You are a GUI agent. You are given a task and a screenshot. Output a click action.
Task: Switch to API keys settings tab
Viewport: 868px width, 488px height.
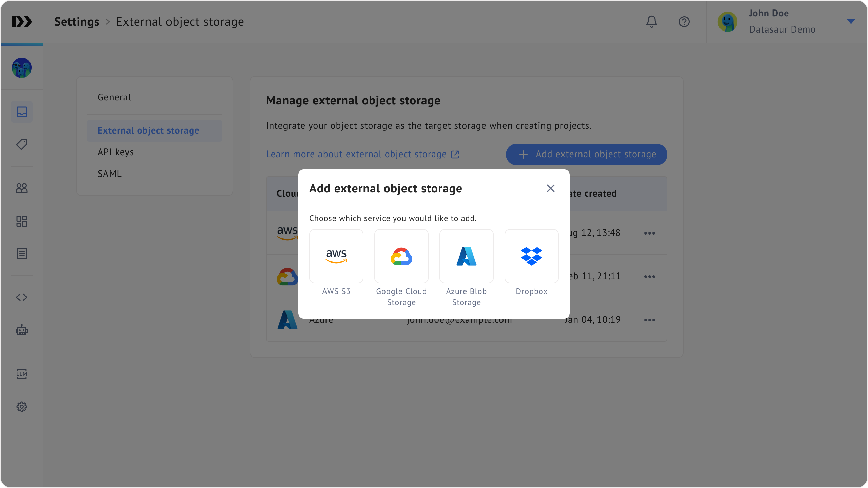116,152
